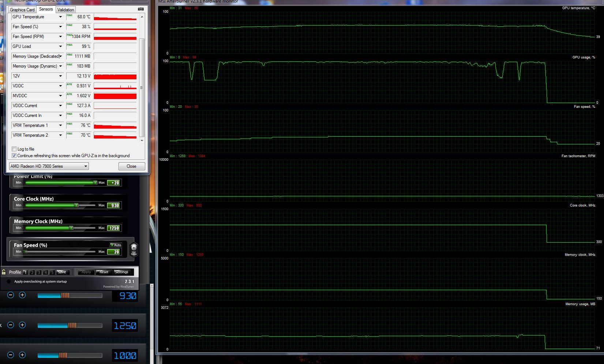Open GPU Load sensor dropdown

click(x=60, y=46)
